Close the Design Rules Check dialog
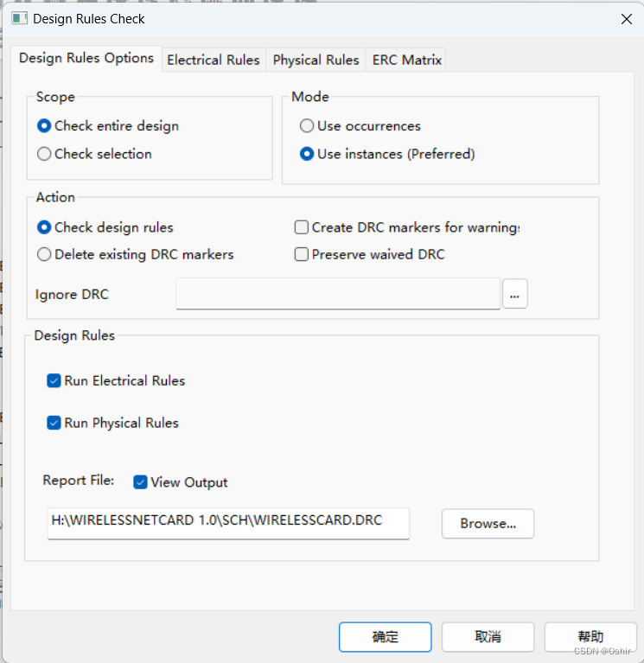The height and width of the screenshot is (663, 644). click(x=626, y=18)
